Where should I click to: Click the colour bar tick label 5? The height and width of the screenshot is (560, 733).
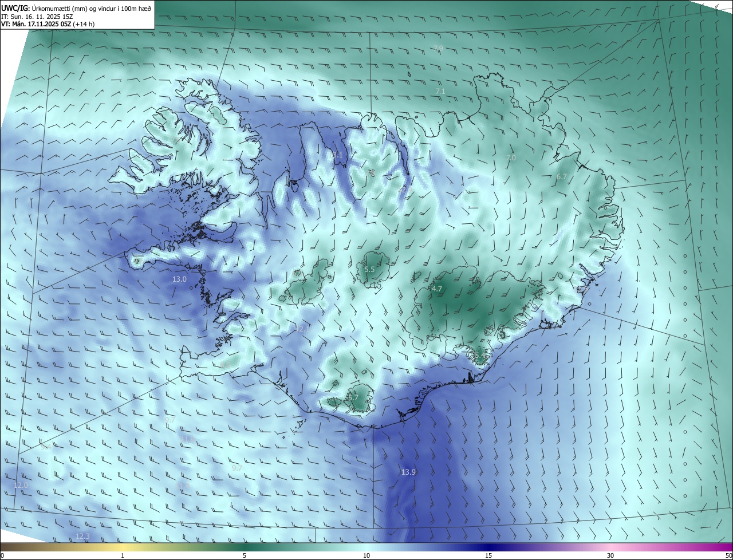pyautogui.click(x=245, y=555)
